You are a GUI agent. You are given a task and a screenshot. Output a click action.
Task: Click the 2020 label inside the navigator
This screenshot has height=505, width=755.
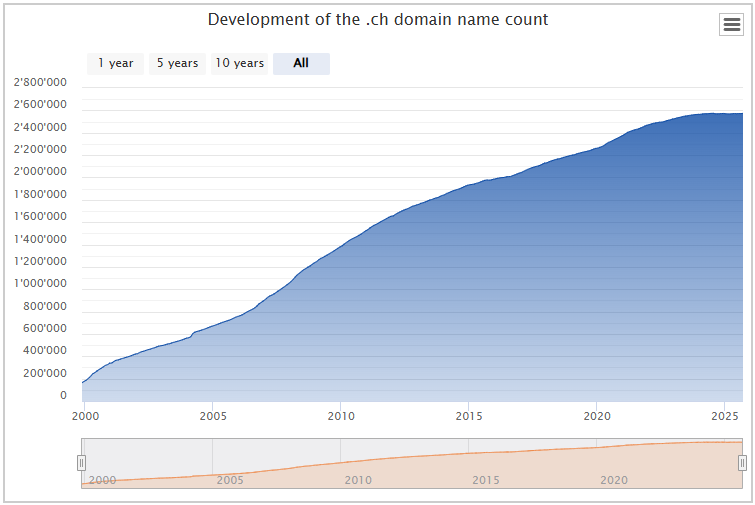614,481
